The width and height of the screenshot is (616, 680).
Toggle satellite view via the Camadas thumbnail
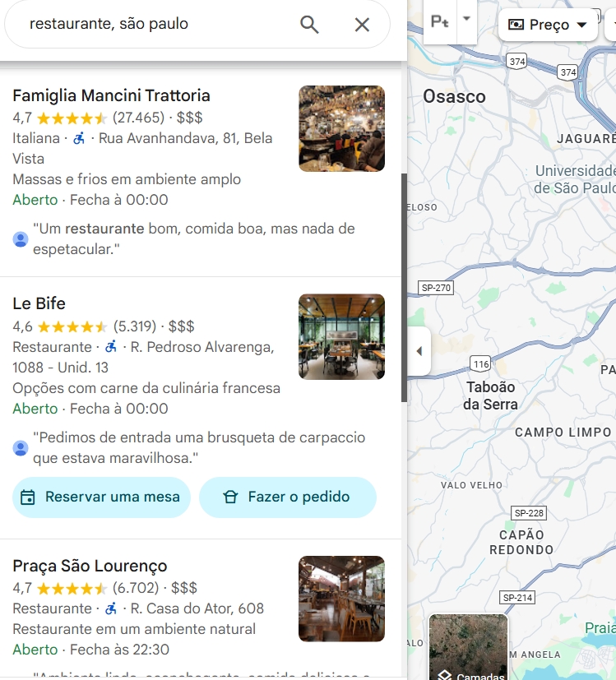click(468, 647)
